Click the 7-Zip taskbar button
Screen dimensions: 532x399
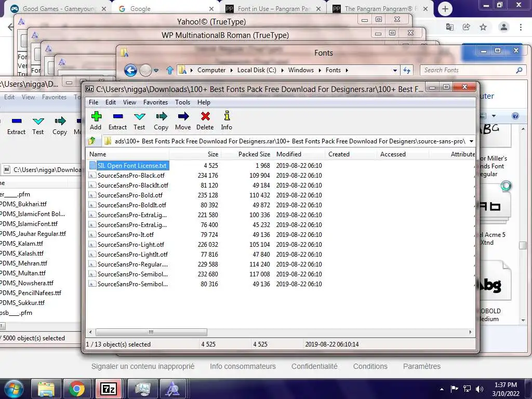click(109, 389)
